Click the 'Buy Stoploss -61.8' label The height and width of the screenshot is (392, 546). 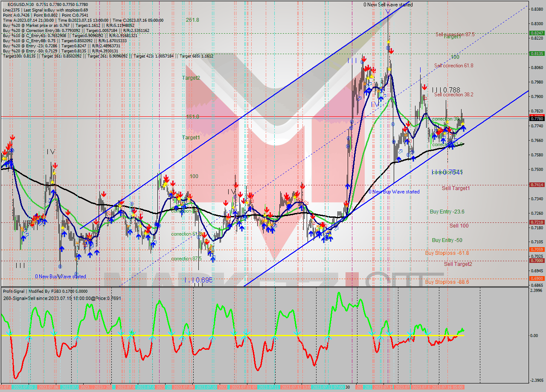(x=447, y=253)
